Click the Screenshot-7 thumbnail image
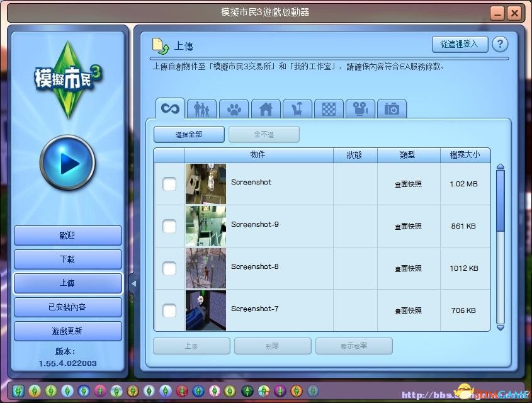This screenshot has width=532, height=403. 206,310
